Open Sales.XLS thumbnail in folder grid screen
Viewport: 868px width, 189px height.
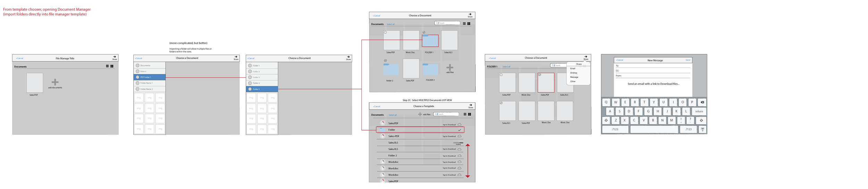[x=449, y=40]
